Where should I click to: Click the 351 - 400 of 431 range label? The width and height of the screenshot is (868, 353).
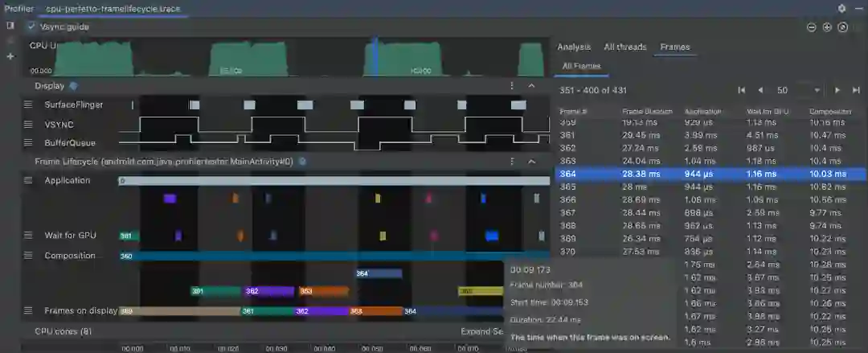click(x=593, y=90)
